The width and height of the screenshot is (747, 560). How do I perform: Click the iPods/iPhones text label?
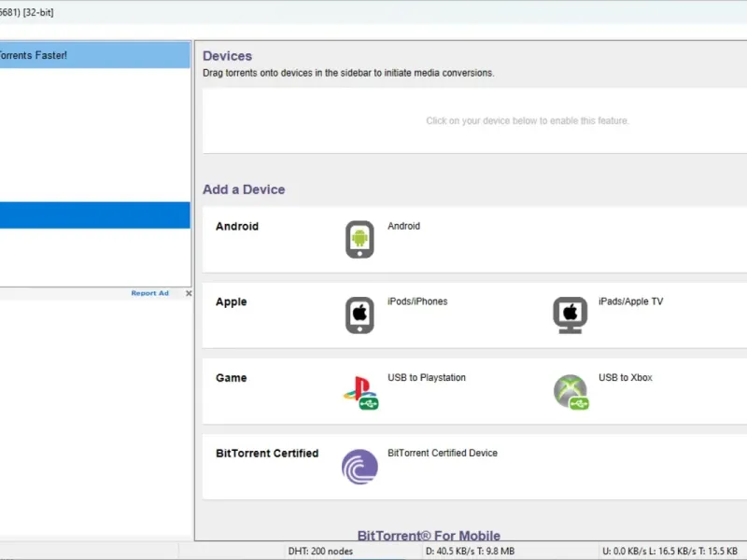(x=416, y=301)
